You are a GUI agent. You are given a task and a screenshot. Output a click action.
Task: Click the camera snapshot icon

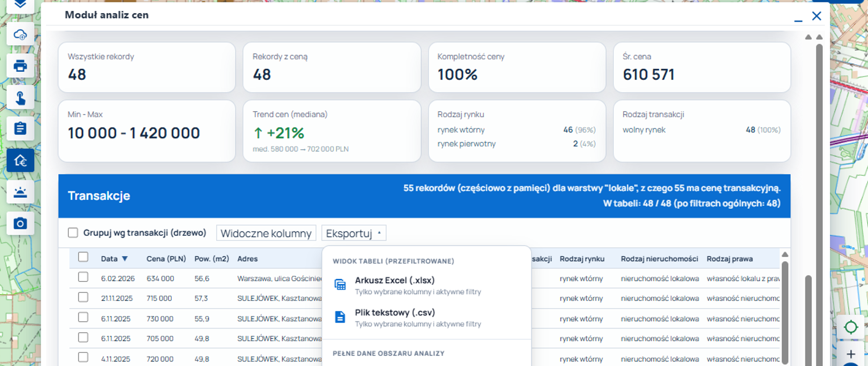pos(20,223)
